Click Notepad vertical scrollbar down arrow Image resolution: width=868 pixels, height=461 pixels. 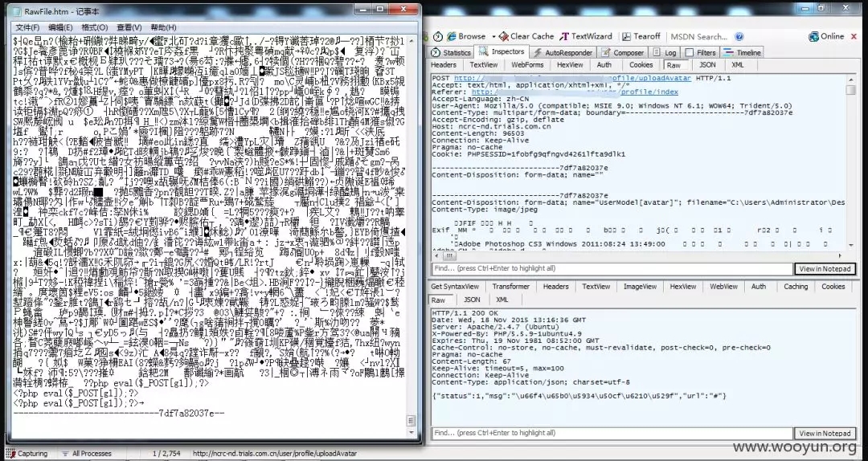click(411, 434)
